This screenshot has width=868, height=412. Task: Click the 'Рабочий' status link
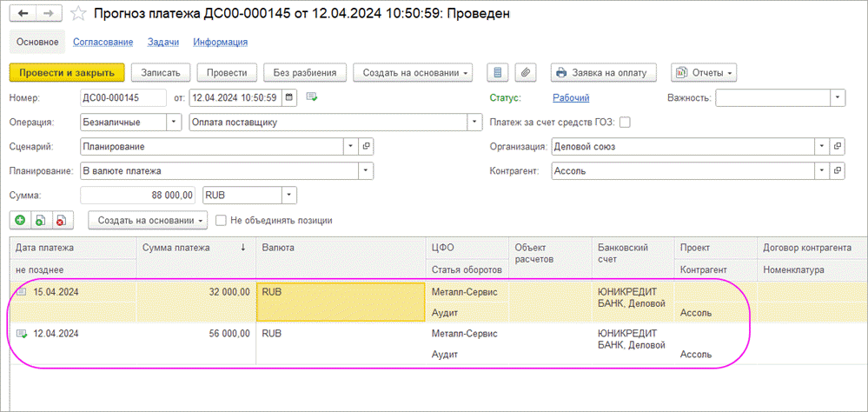[x=571, y=98]
